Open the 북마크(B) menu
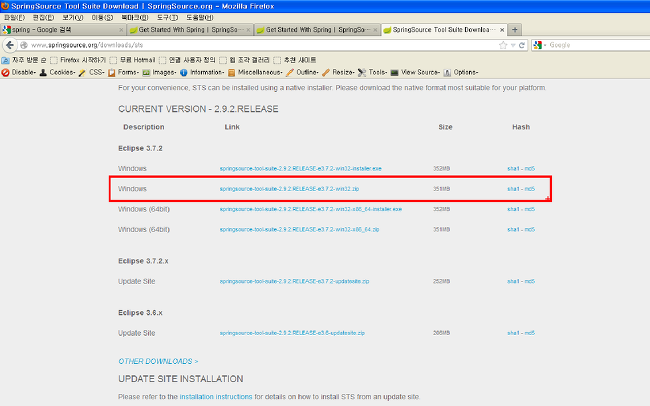This screenshot has width=650, height=406. click(135, 17)
